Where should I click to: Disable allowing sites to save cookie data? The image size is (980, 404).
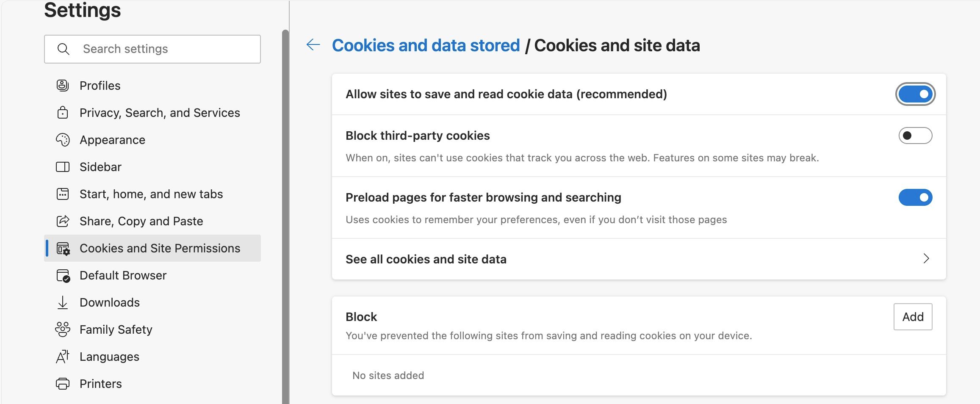(916, 94)
